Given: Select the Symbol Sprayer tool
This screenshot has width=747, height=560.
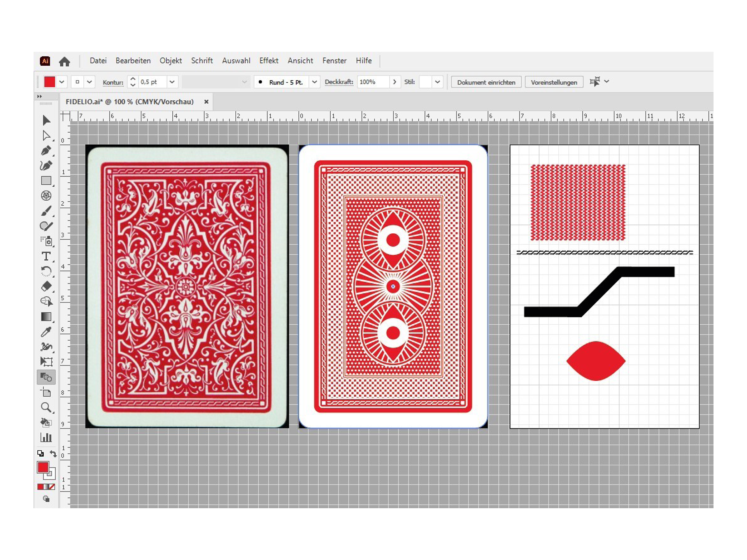Looking at the screenshot, I should [x=46, y=241].
